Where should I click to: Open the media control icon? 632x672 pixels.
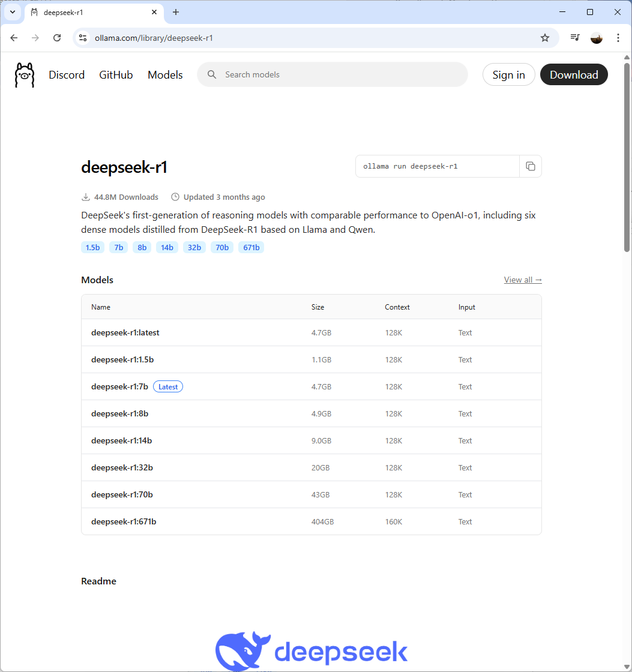pos(575,38)
